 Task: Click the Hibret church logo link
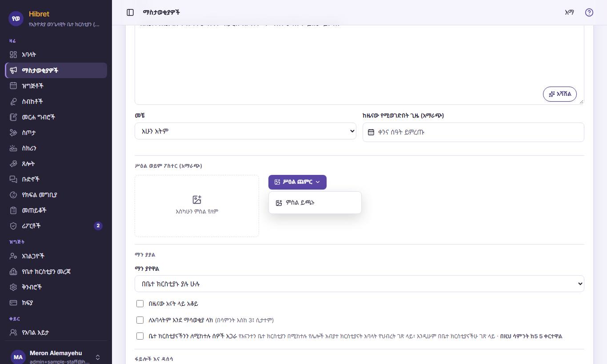click(56, 19)
